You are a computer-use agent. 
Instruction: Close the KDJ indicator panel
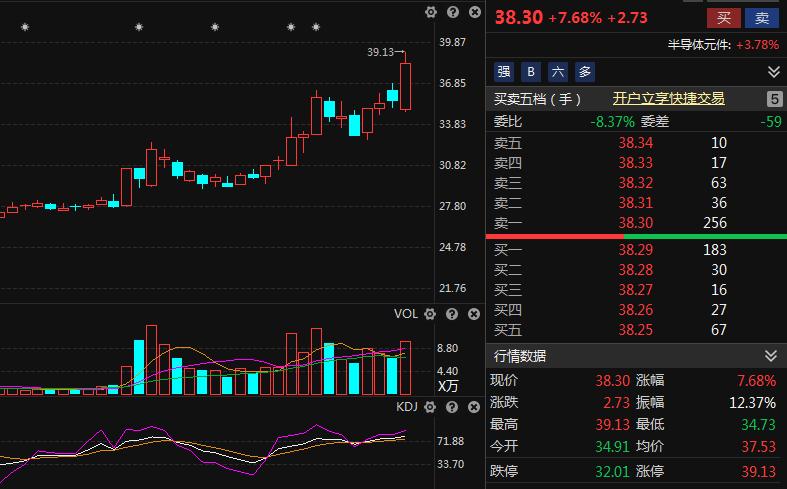tap(474, 407)
